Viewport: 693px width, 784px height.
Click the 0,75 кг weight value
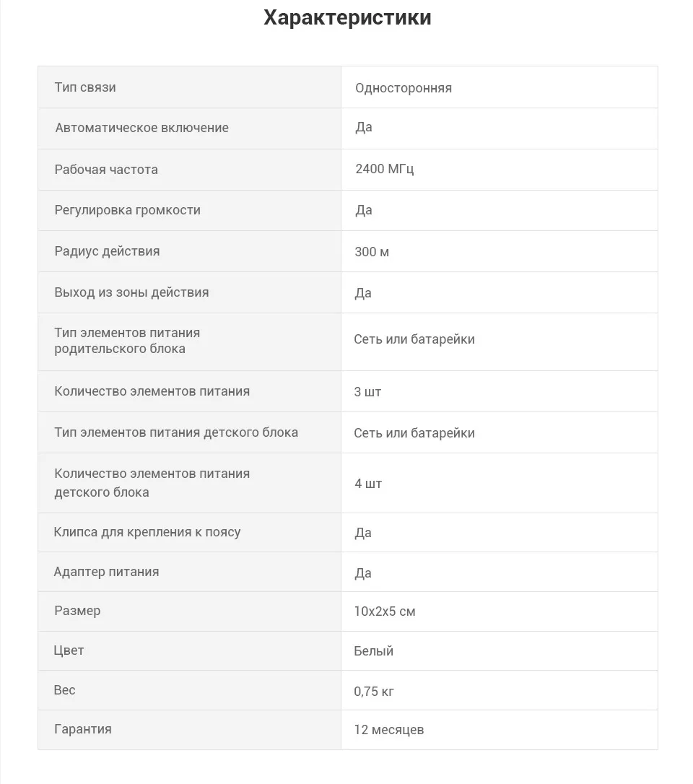[x=373, y=692]
